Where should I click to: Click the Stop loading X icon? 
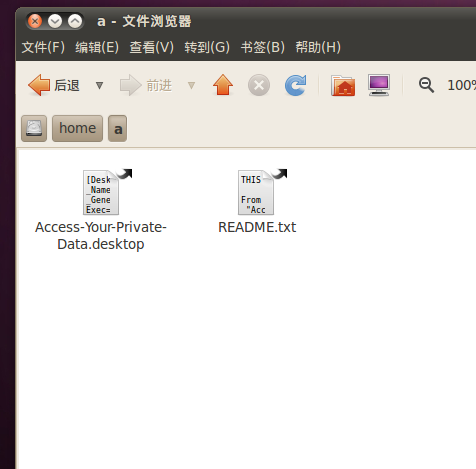pyautogui.click(x=259, y=85)
